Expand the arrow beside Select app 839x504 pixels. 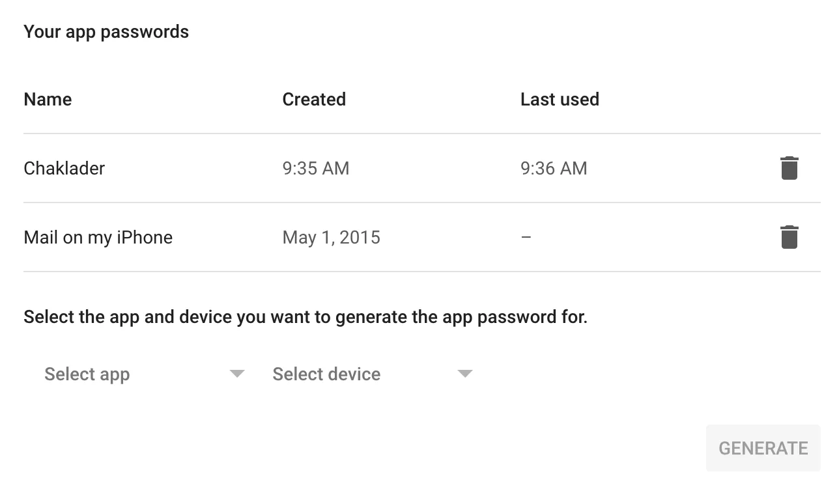[x=237, y=374]
